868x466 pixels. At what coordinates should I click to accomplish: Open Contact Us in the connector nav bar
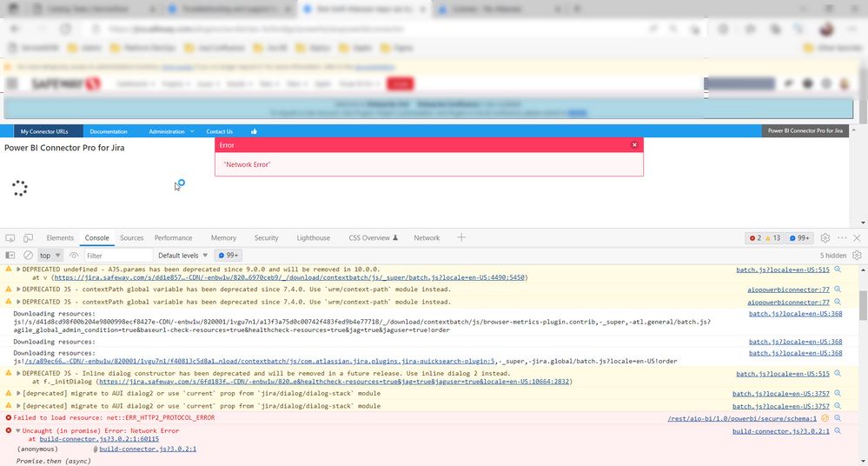click(219, 131)
